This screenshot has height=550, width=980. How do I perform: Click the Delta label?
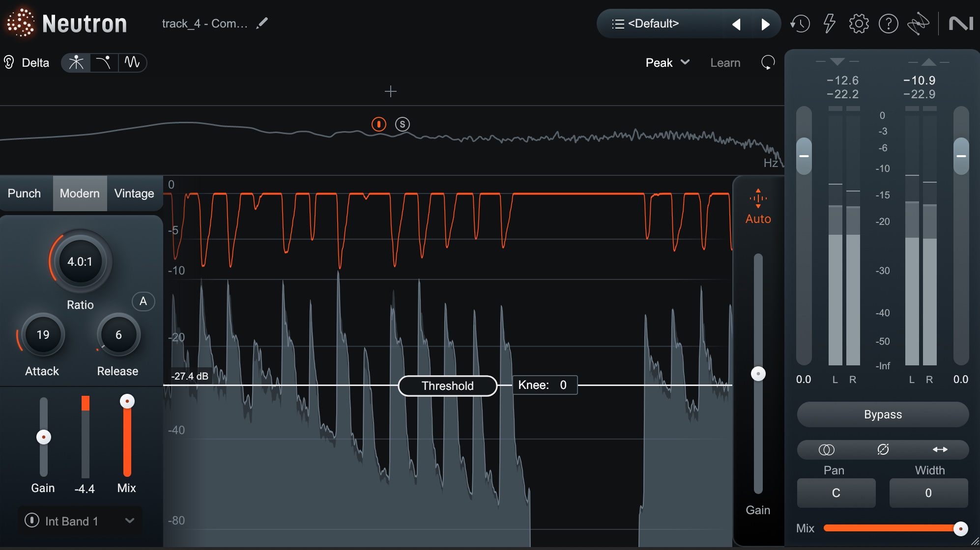tap(35, 62)
